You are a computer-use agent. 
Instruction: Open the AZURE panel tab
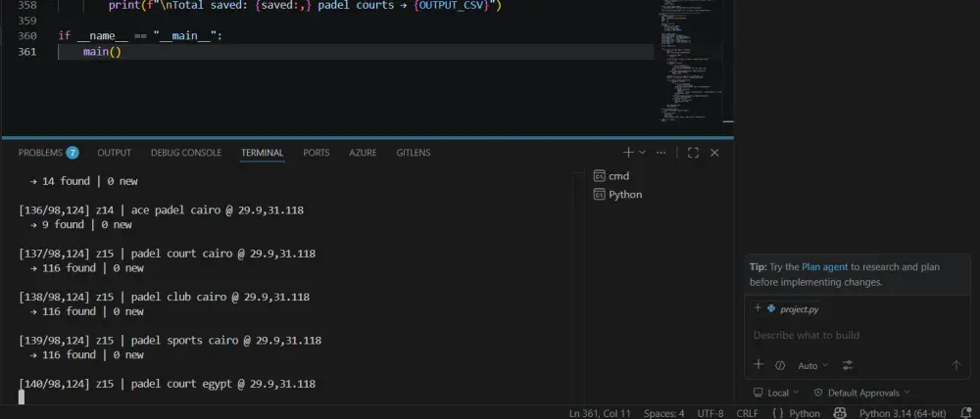(x=363, y=153)
